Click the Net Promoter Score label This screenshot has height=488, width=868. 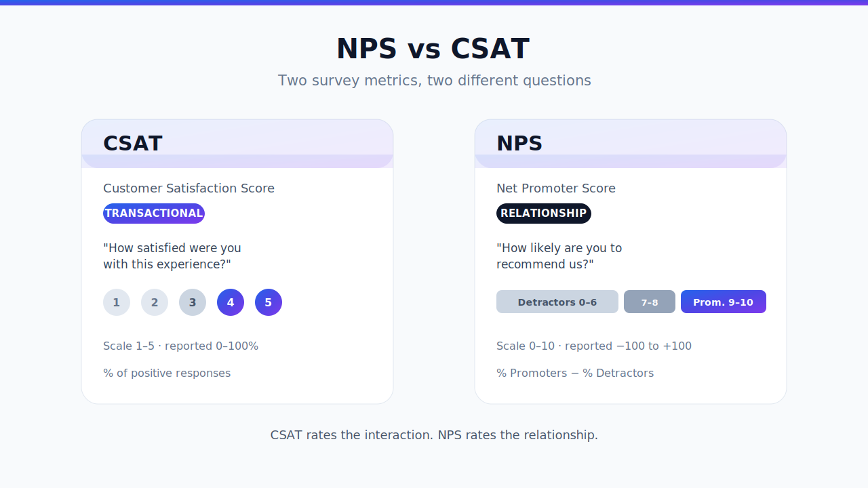[556, 188]
